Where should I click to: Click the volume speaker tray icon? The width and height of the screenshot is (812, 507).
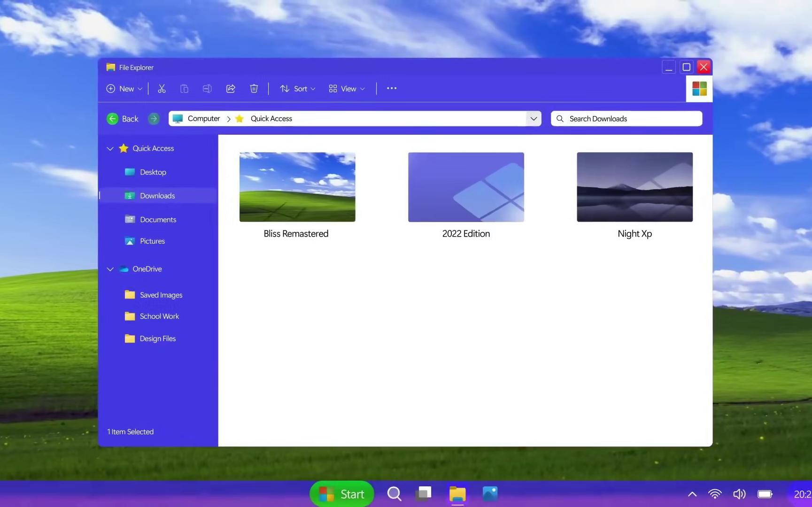pos(739,494)
